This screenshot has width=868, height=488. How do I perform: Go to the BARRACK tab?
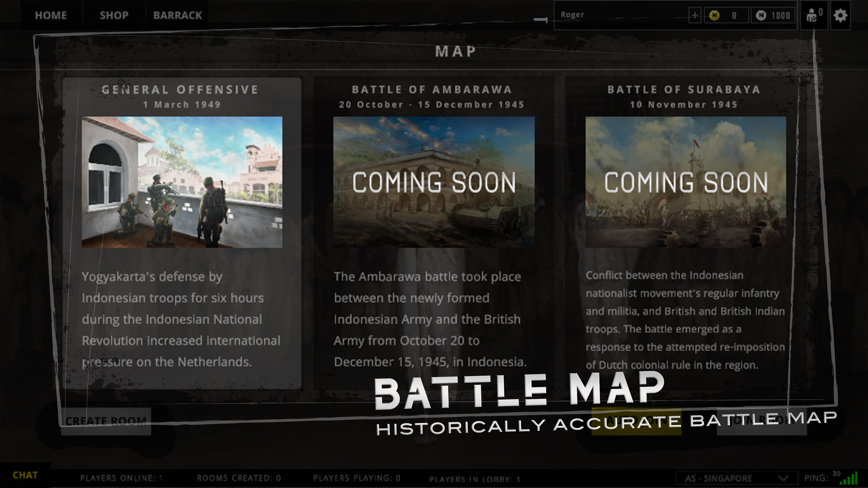178,16
